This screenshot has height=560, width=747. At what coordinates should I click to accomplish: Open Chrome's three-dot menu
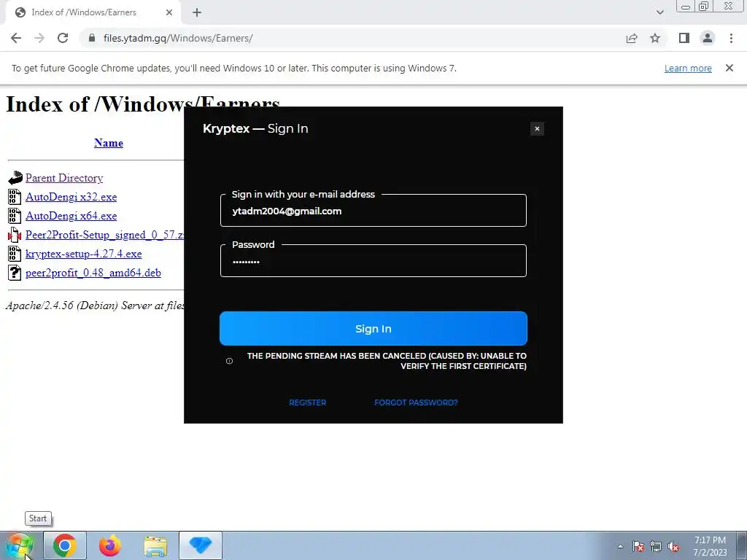731,38
